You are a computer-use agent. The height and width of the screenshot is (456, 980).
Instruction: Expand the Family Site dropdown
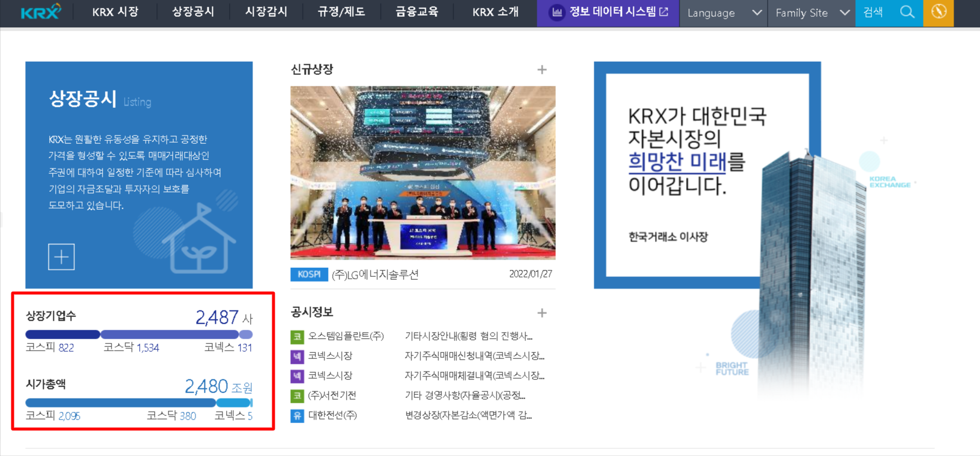811,13
